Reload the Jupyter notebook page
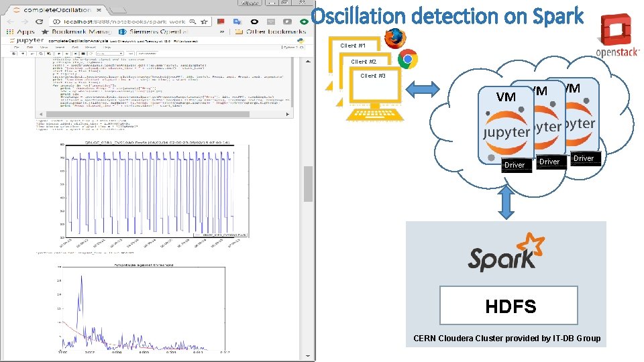 point(39,21)
